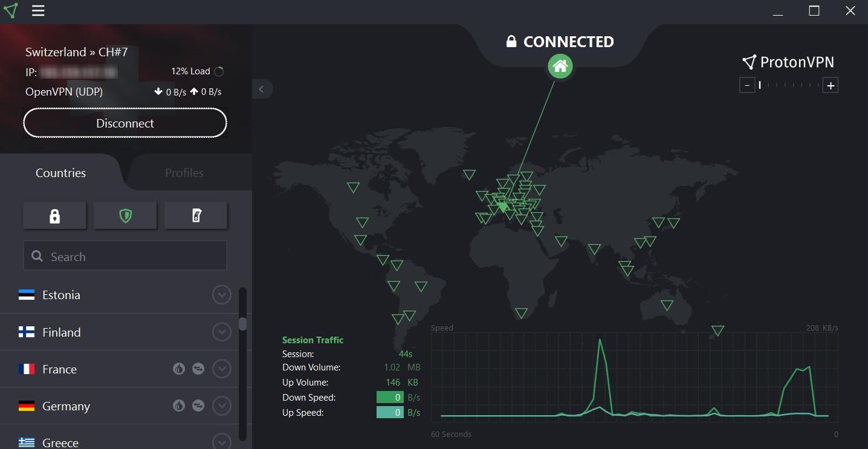Collapse the sidebar with the arrow

[x=262, y=89]
